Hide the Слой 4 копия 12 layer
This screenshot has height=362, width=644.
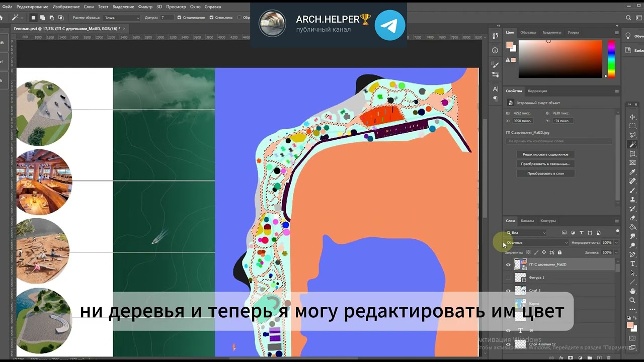[508, 344]
